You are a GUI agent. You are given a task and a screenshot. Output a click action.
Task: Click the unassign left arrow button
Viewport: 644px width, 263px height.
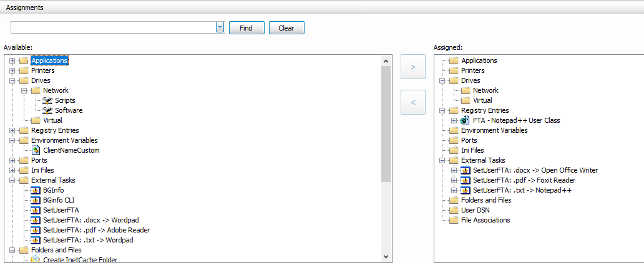click(412, 102)
